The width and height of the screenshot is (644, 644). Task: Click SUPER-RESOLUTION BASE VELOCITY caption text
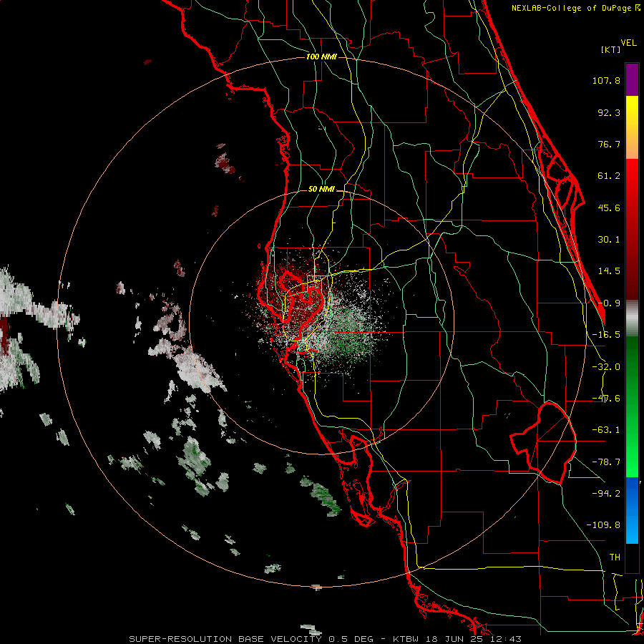point(227,639)
